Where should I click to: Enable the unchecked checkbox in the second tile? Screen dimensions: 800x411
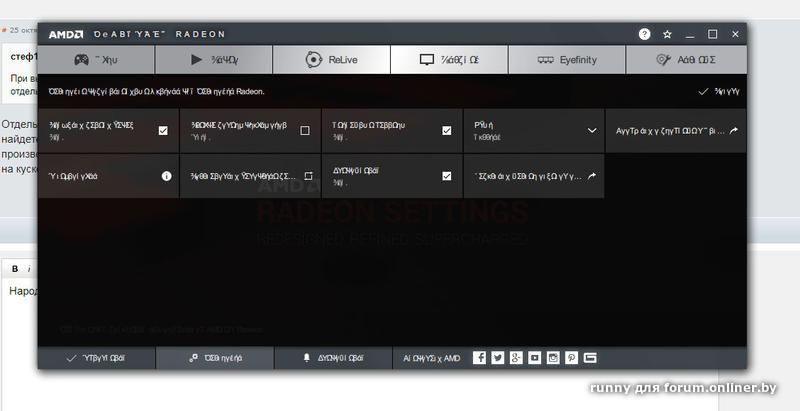coord(305,131)
